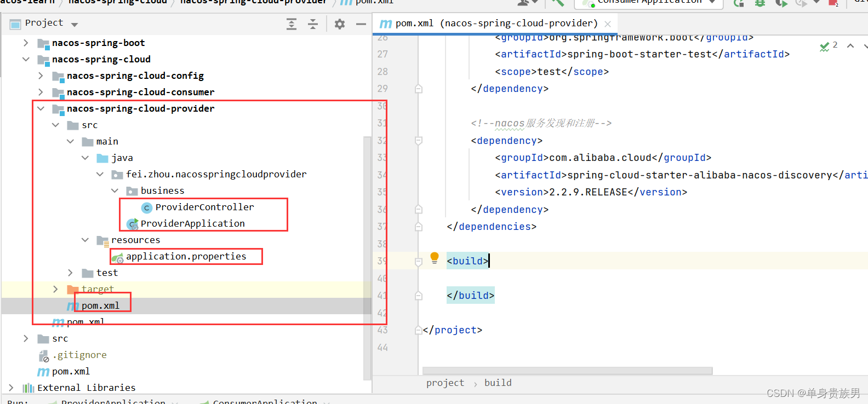Collapse the provider src folder
The width and height of the screenshot is (868, 404).
[55, 125]
